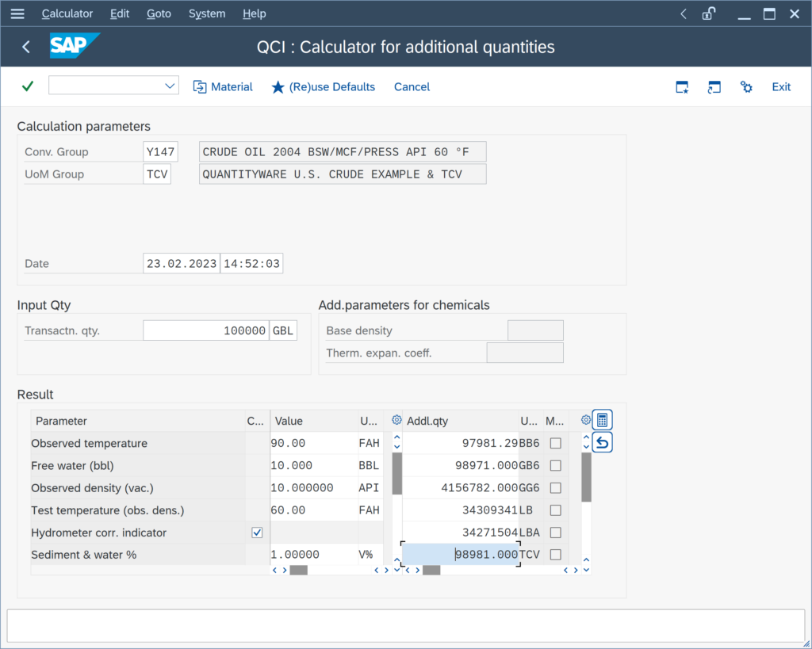Click the lock session icon in title bar

708,13
